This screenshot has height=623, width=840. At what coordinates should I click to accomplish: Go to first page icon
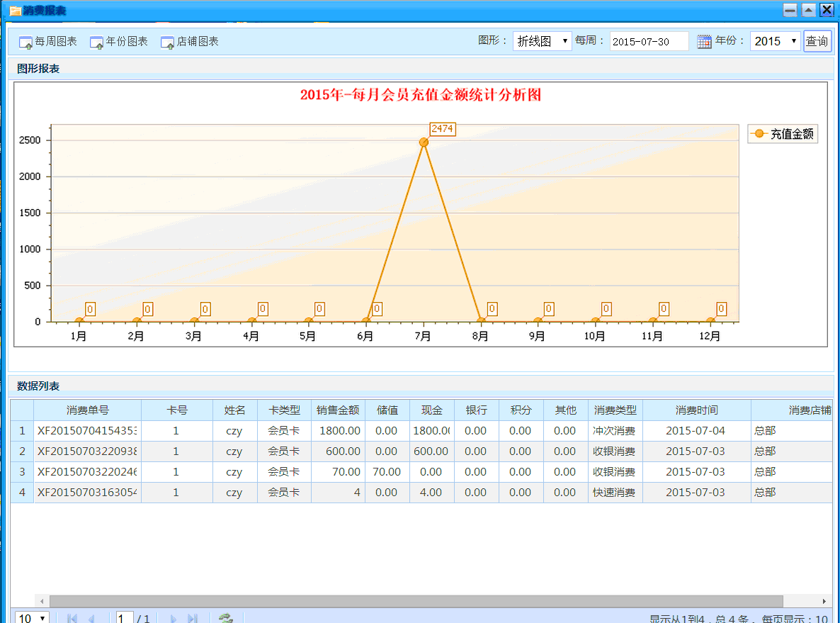coord(72,618)
